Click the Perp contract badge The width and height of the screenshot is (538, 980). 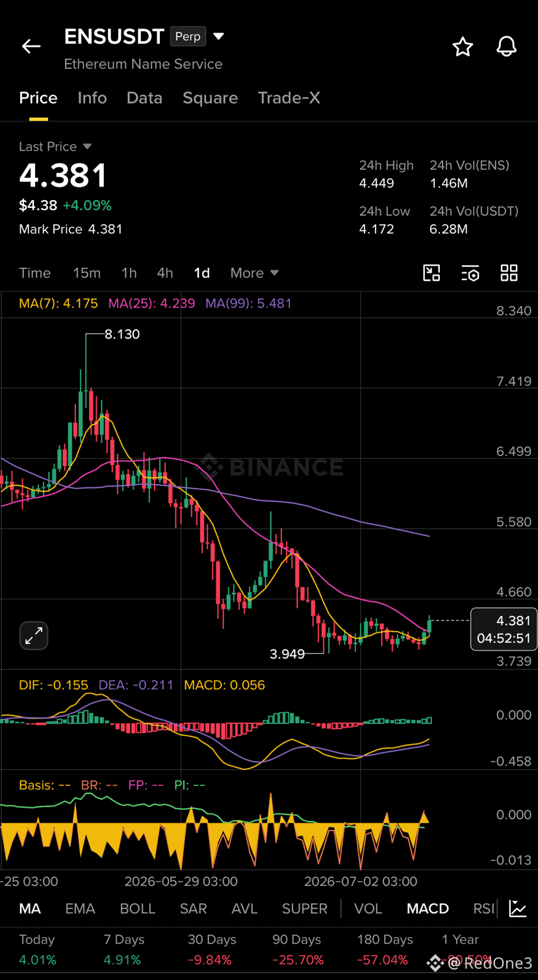[x=188, y=36]
